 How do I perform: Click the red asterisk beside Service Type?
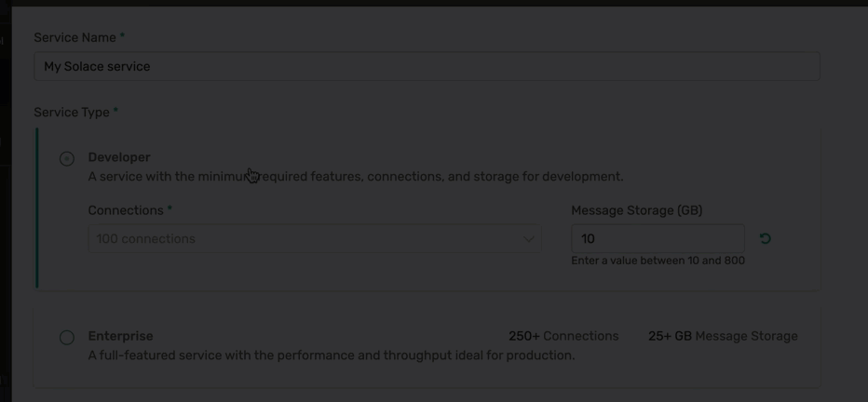(x=115, y=112)
